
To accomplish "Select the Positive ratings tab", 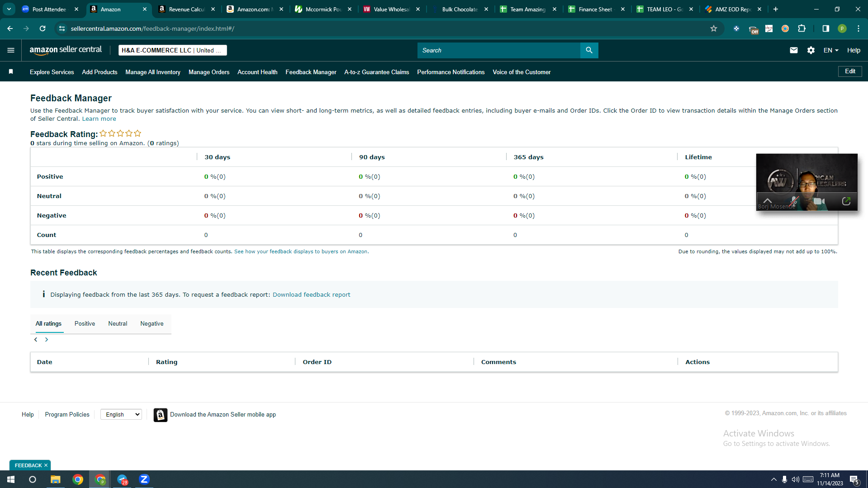I will point(85,324).
